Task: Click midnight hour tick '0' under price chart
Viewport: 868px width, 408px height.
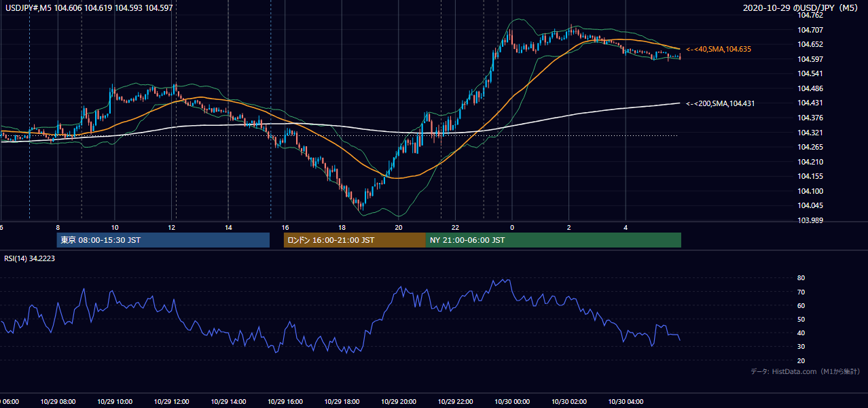Action: pos(512,227)
